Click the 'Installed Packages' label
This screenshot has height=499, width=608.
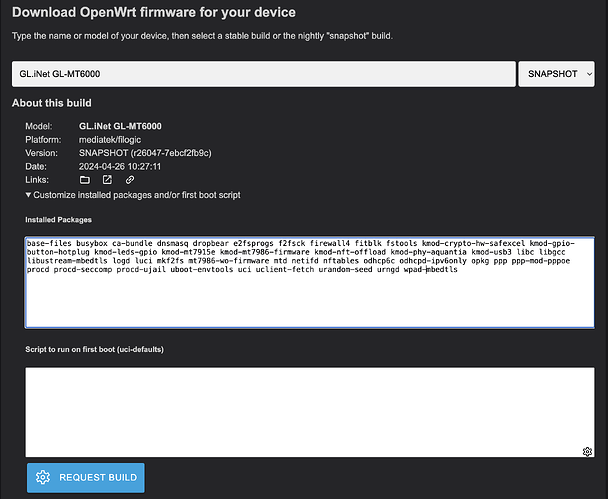58,220
